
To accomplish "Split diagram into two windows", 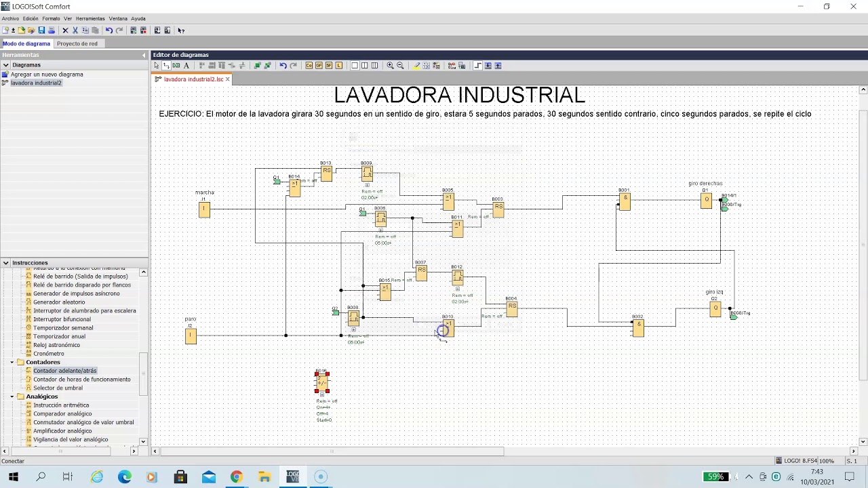I will point(365,66).
